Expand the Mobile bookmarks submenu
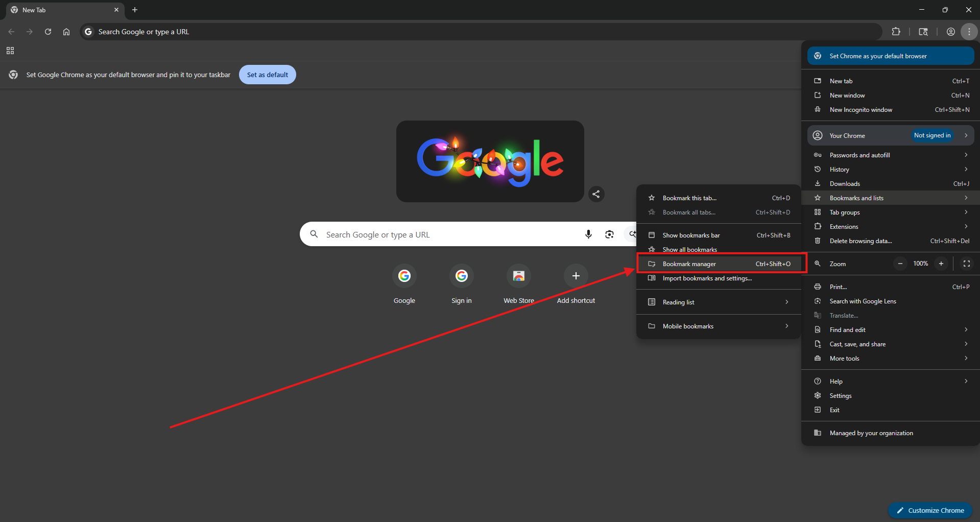 pyautogui.click(x=719, y=326)
